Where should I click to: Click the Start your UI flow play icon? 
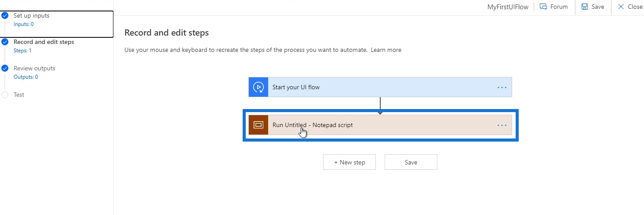click(x=258, y=87)
